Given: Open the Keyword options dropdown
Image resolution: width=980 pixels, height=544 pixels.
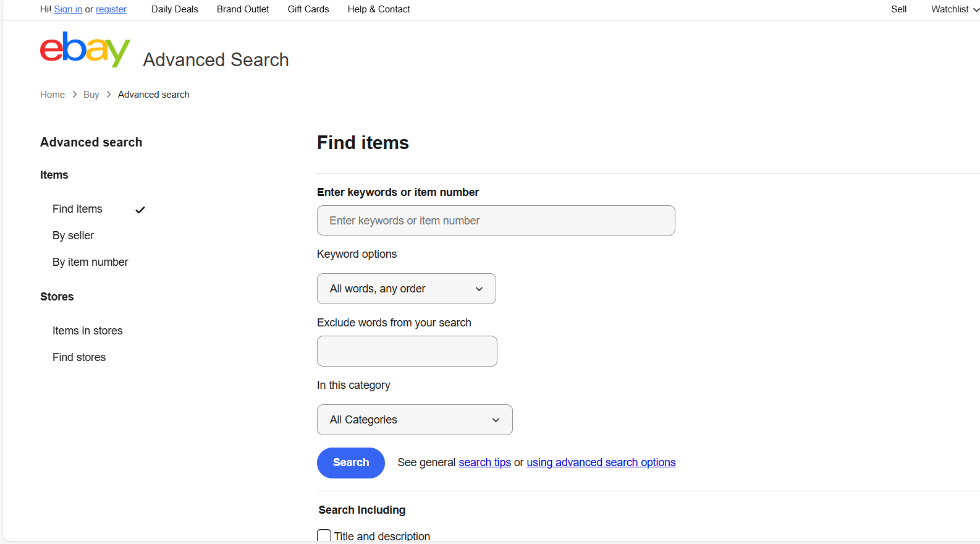Looking at the screenshot, I should click(406, 289).
